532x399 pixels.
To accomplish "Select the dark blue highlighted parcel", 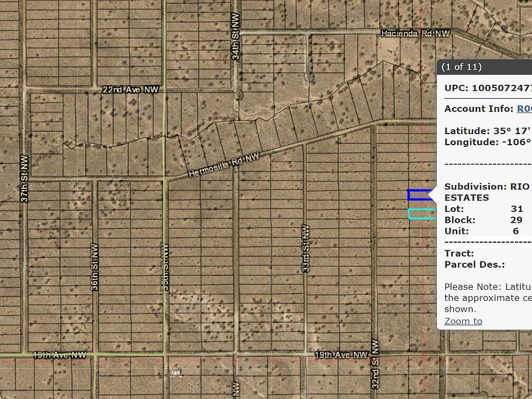I will 421,195.
